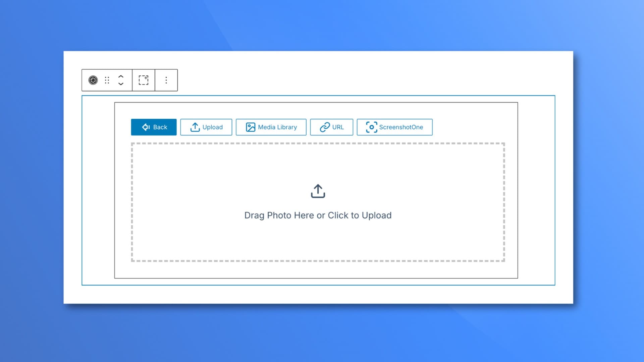The width and height of the screenshot is (644, 362).
Task: Click the dashed crop square toolbar icon
Action: pyautogui.click(x=143, y=80)
